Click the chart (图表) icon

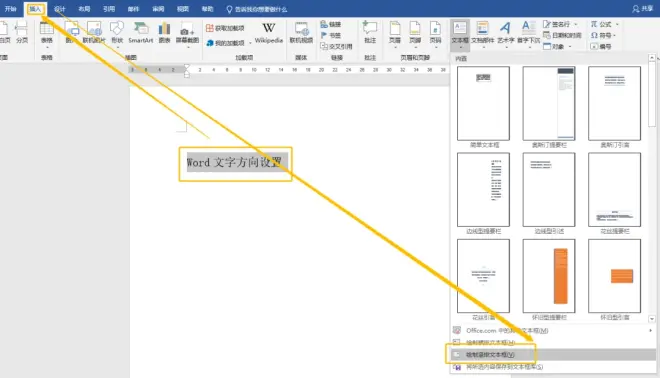164,33
